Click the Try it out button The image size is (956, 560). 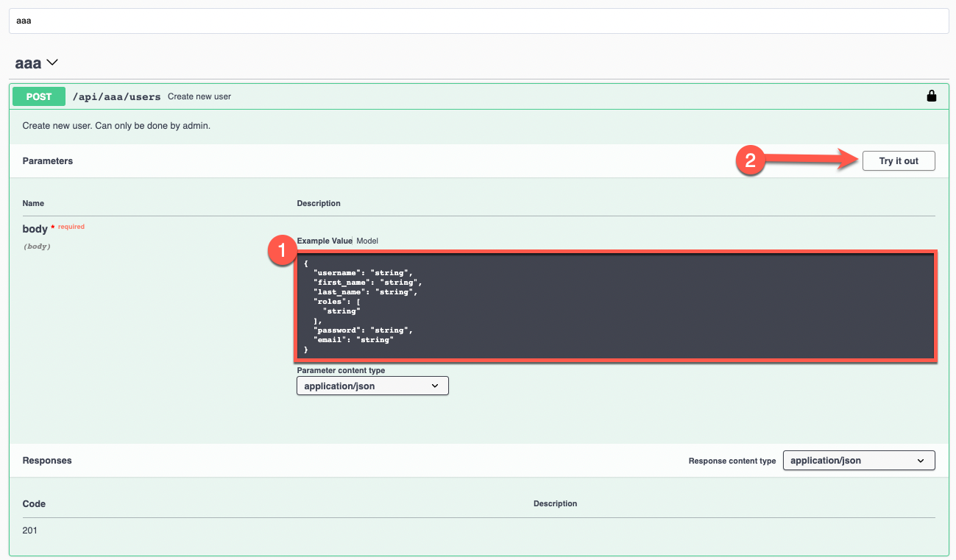898,160
